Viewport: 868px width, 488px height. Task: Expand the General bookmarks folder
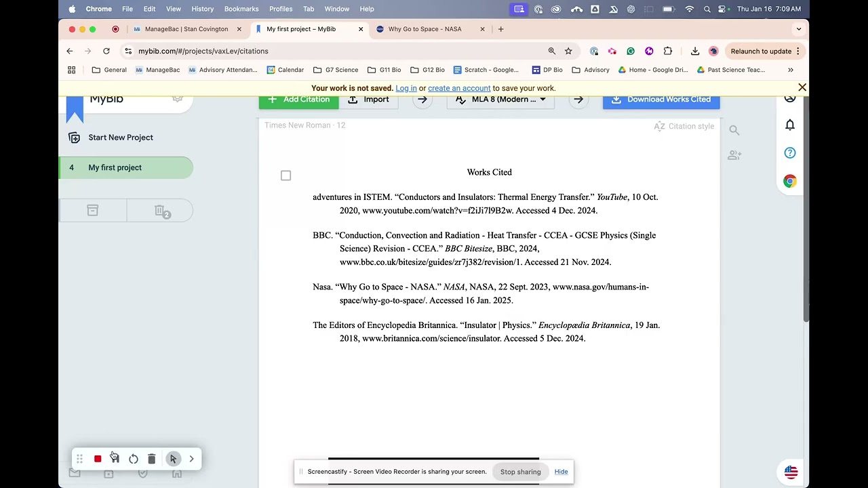(109, 70)
